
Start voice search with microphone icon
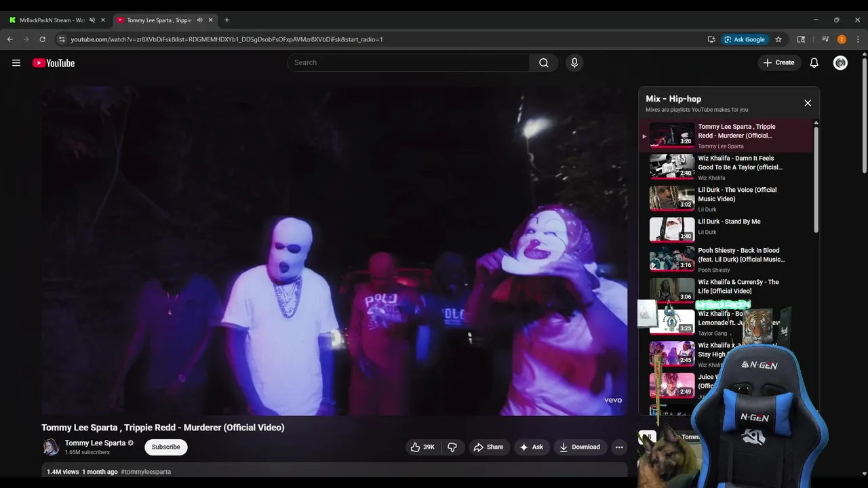coord(574,63)
